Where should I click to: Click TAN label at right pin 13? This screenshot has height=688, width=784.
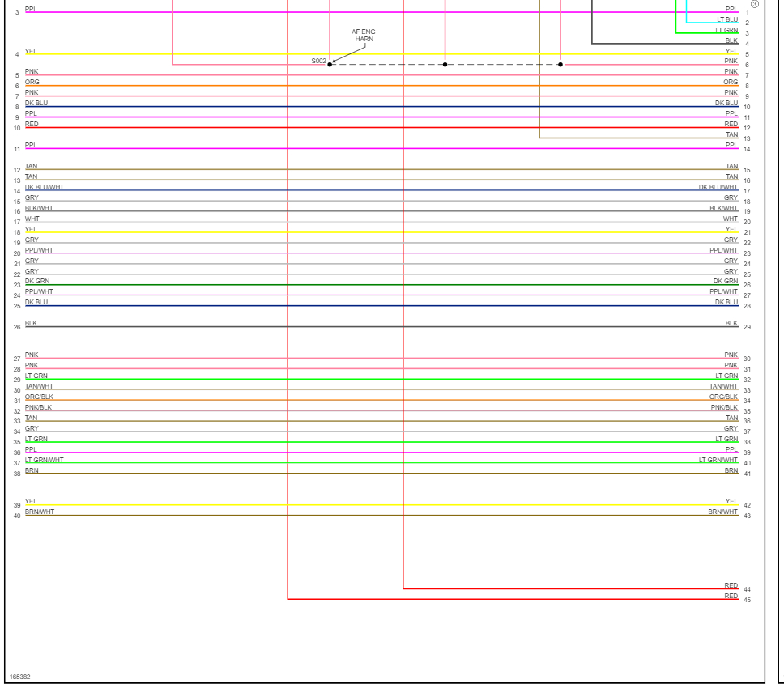[732, 135]
